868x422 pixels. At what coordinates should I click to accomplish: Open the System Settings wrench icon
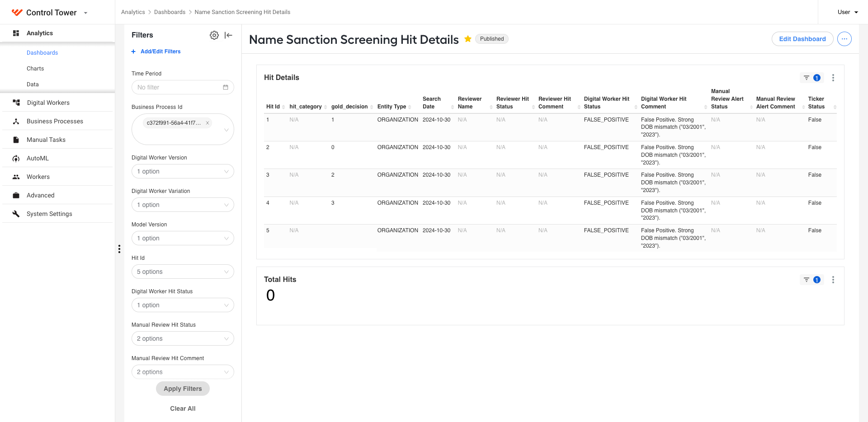16,214
